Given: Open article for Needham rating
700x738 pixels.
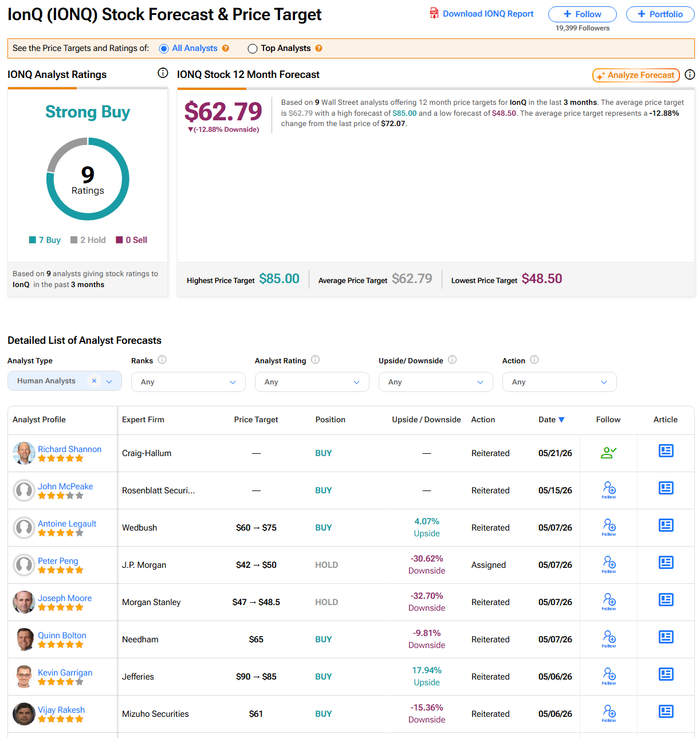Looking at the screenshot, I should click(x=666, y=637).
